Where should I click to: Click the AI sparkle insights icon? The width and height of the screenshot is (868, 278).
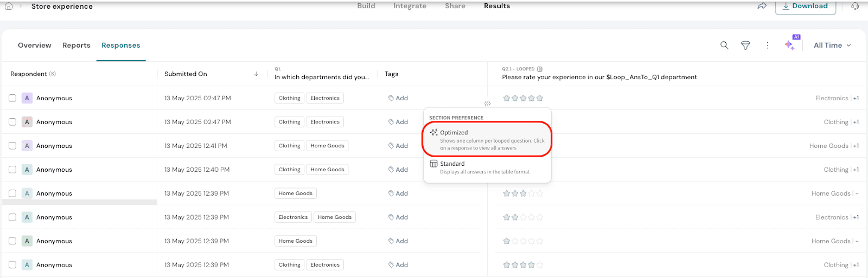[x=790, y=45]
